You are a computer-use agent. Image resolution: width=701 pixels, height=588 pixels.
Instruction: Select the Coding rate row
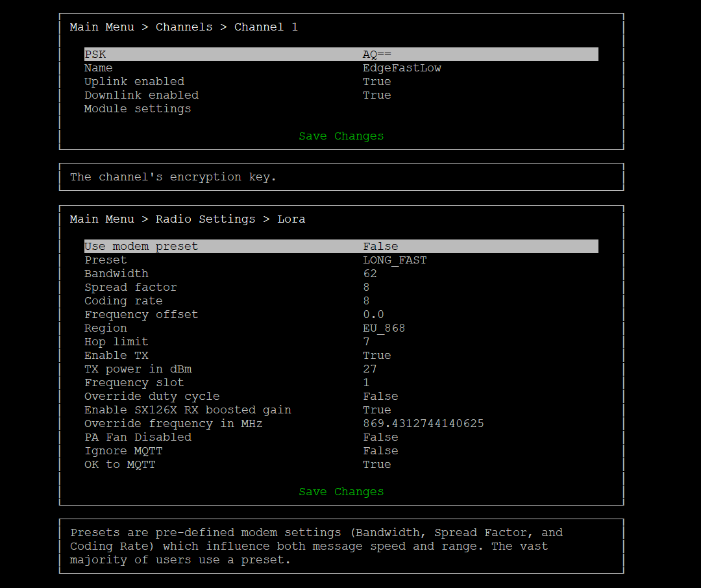tap(341, 301)
